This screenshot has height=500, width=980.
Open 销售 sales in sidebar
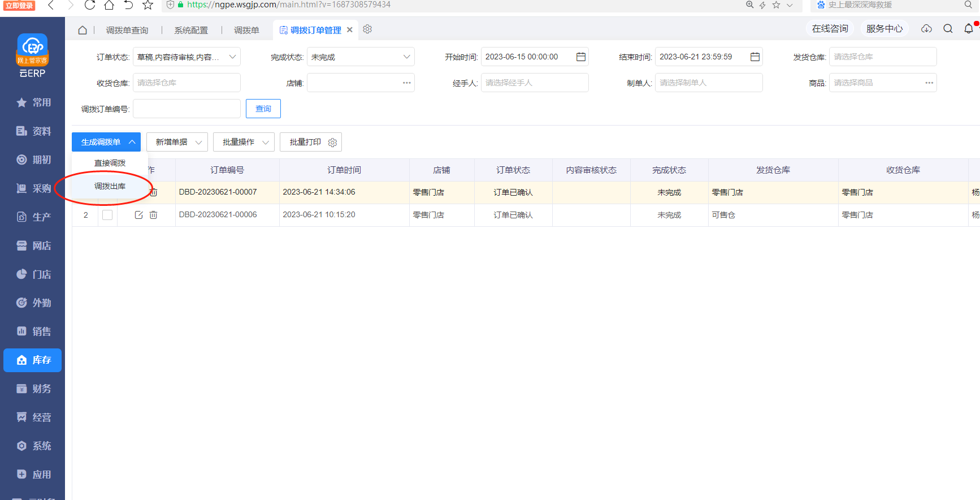click(33, 331)
